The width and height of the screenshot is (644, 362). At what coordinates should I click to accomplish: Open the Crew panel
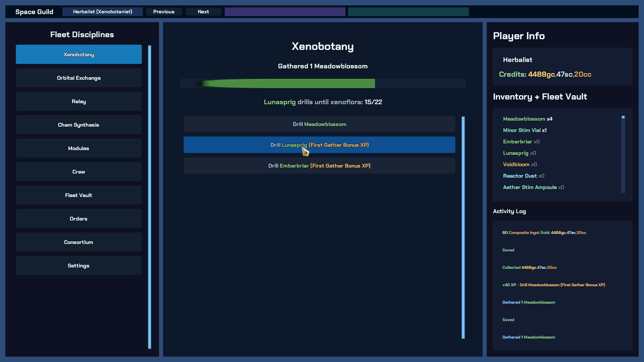tap(78, 172)
